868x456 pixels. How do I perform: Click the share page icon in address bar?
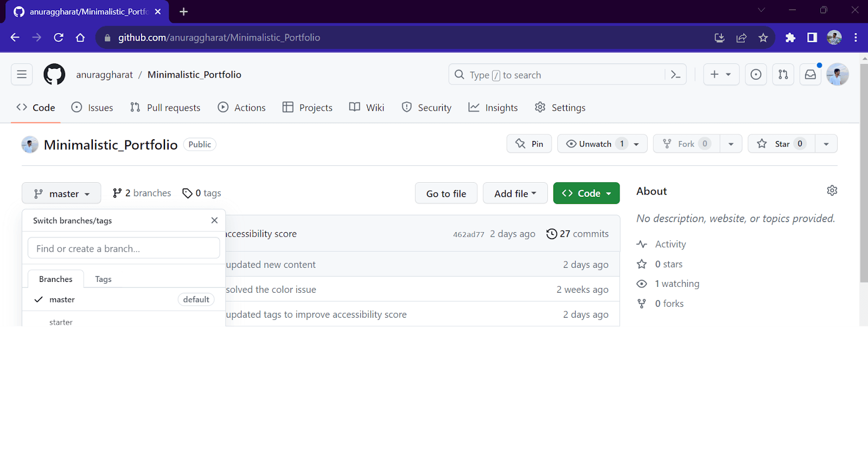point(742,37)
